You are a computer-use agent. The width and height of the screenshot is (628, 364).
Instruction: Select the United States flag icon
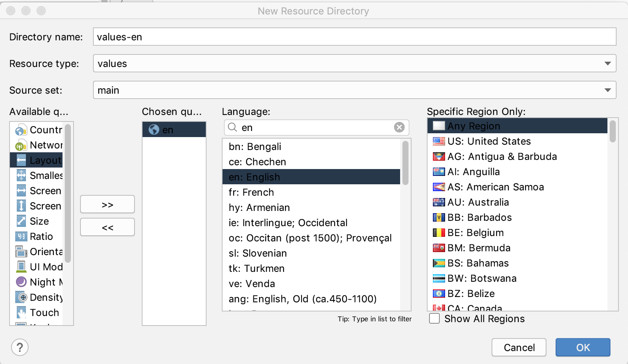click(x=439, y=141)
